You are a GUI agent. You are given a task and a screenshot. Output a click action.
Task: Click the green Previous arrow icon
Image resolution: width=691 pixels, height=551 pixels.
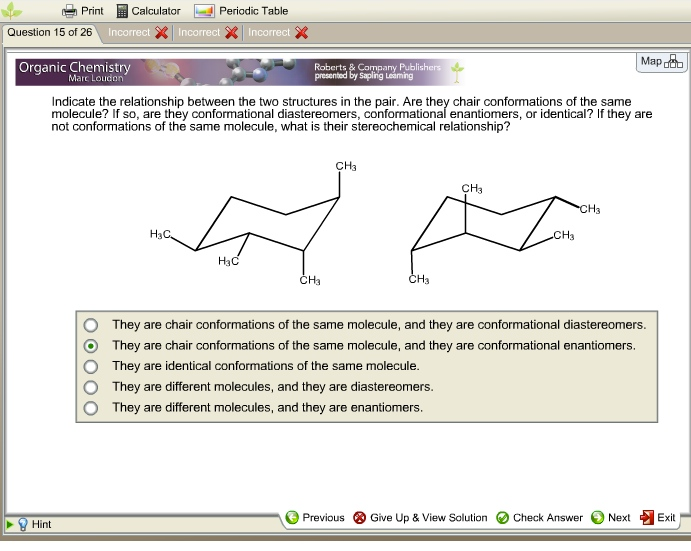click(292, 517)
